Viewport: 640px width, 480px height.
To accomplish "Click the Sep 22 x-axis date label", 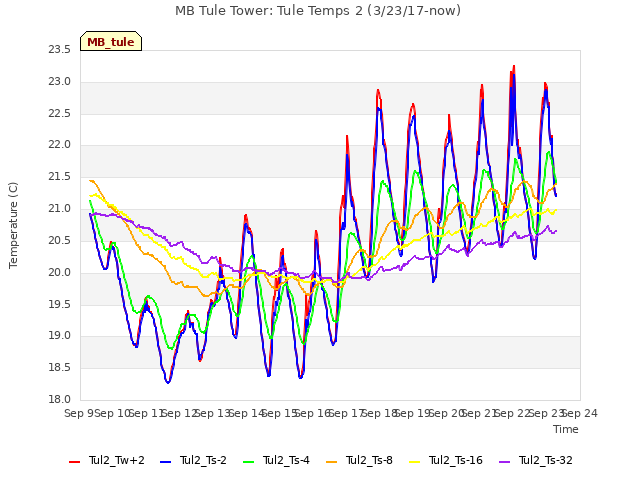I will click(x=512, y=413).
